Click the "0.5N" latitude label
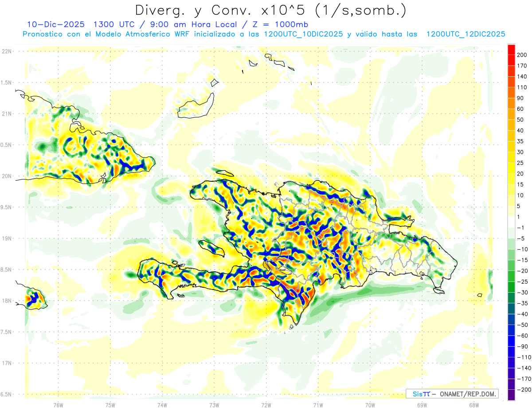The image size is (532, 411). click(7, 145)
